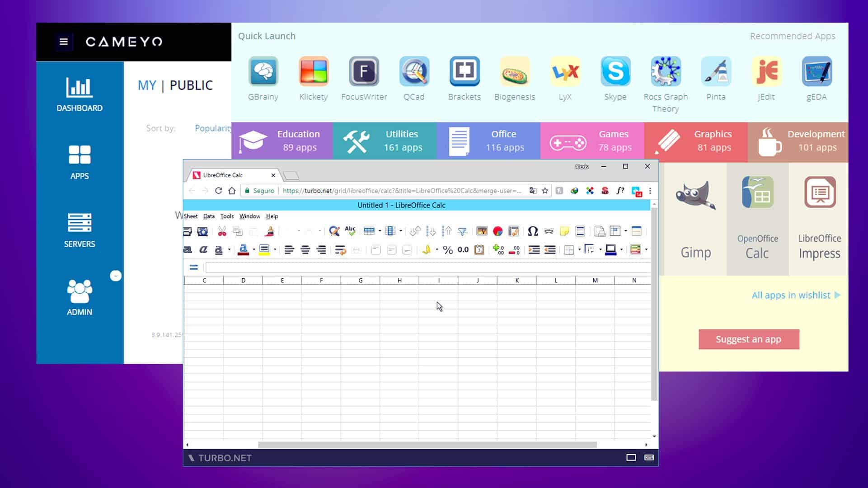Image resolution: width=868 pixels, height=488 pixels.
Task: Run Spelling check (Abc icon)
Action: coord(350,231)
